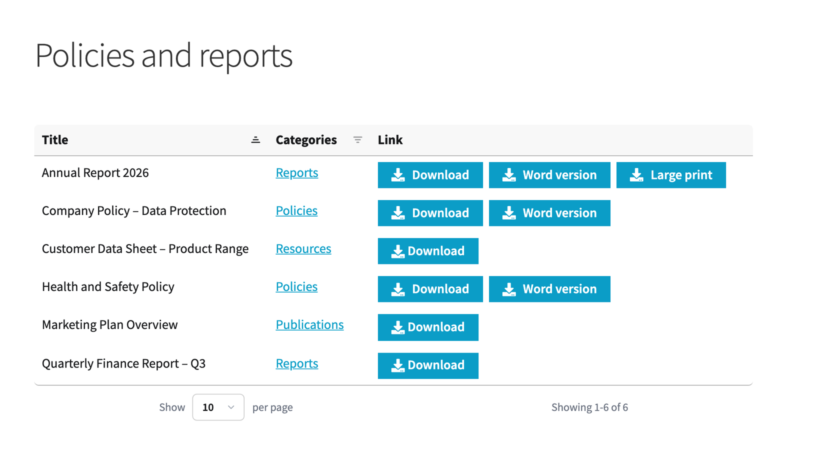The image size is (820, 462).
Task: Select Company Policy – Data Protection title
Action: (134, 211)
